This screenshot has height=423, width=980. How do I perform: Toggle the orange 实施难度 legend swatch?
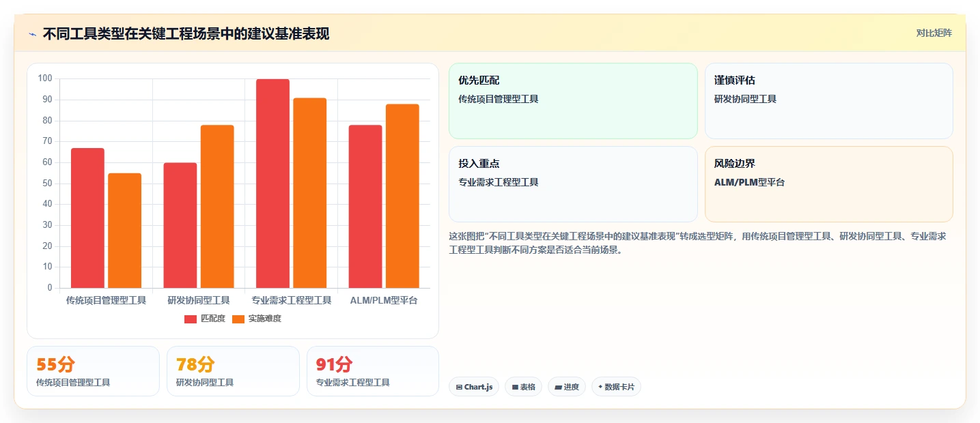(x=238, y=319)
